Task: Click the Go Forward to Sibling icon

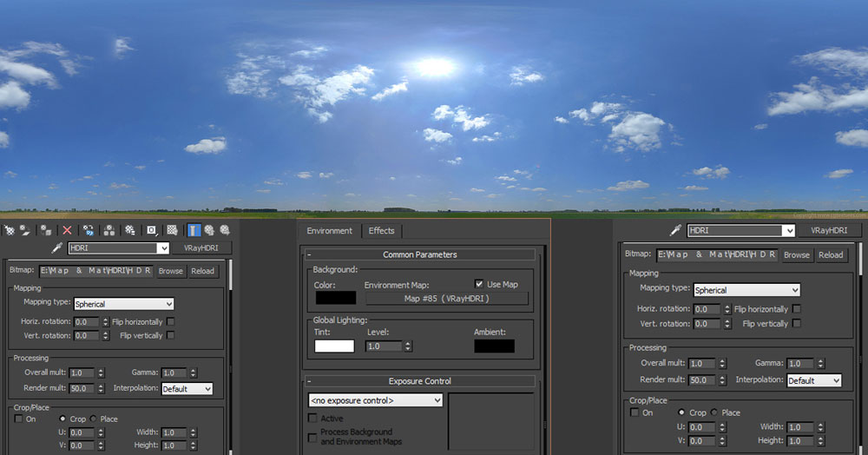Action: 224,230
